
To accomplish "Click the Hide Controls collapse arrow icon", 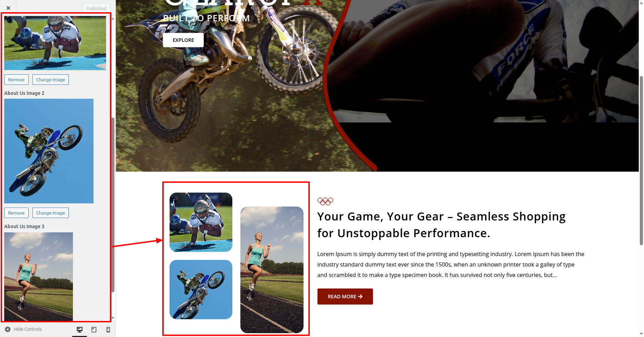I will [8, 329].
